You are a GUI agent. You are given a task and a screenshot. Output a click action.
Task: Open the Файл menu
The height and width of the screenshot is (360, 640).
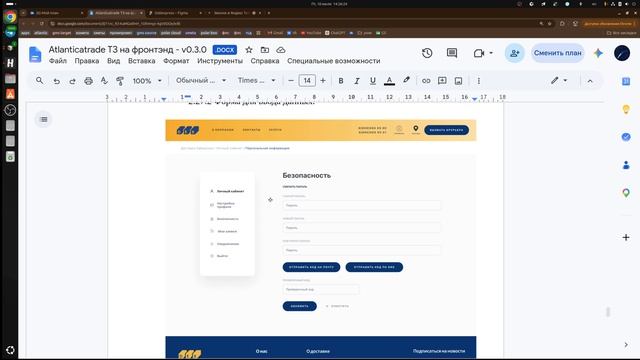coord(58,61)
